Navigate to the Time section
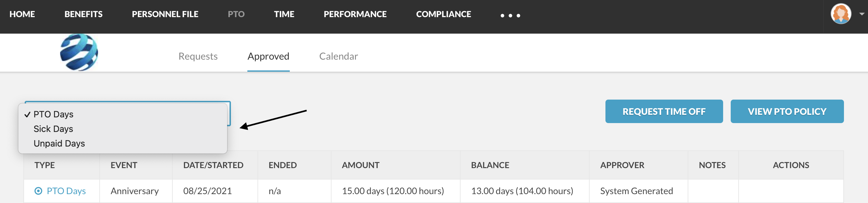Screen dimensions: 868x203 284,14
